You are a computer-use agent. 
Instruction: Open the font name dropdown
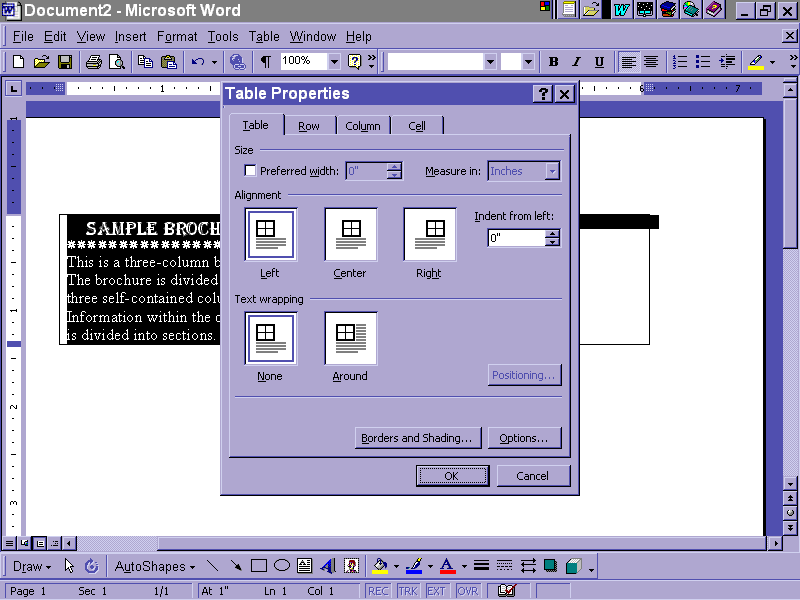tap(490, 62)
